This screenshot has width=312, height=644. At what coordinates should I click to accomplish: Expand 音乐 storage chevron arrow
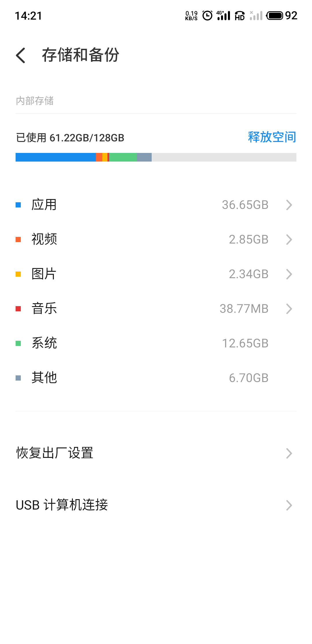click(289, 309)
